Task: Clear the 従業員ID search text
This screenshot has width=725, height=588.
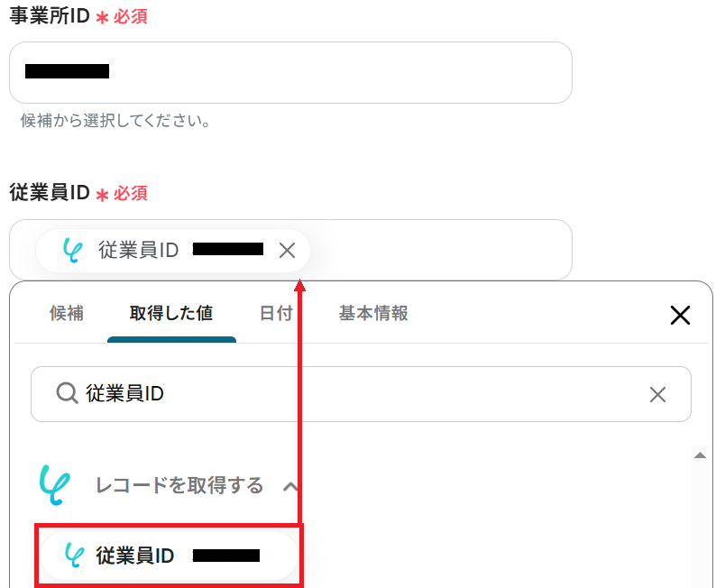Action: point(657,395)
